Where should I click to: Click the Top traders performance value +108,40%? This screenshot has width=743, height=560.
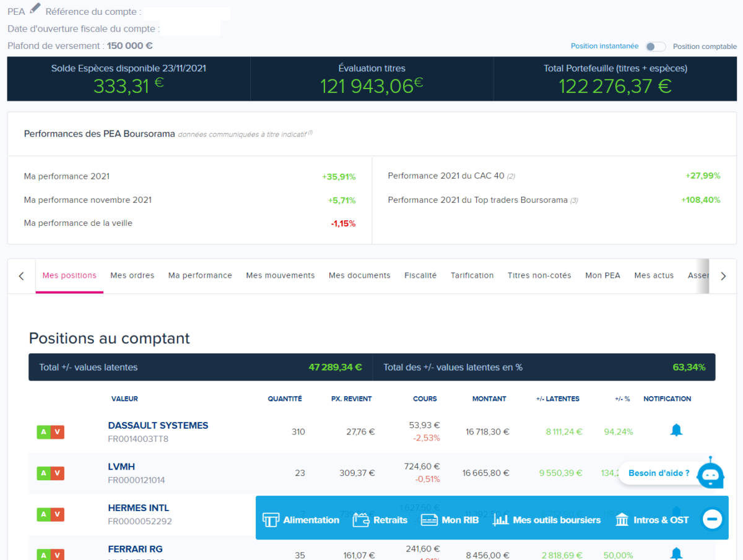pos(701,200)
